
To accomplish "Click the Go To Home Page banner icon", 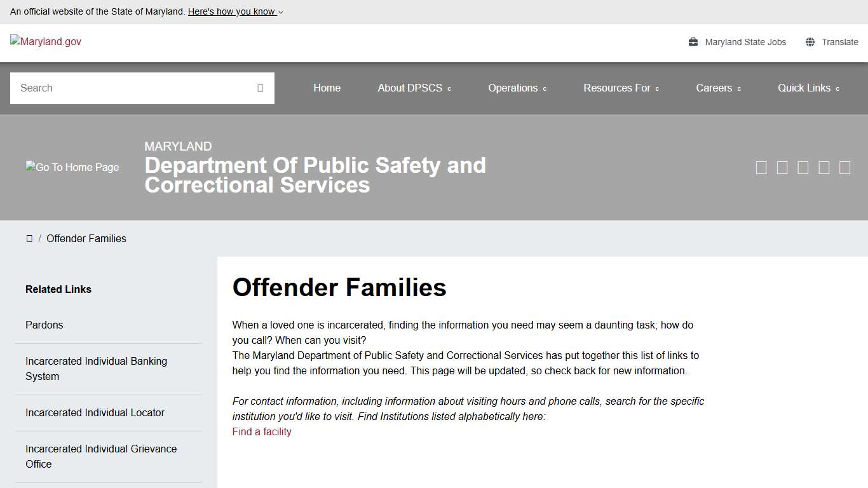I will [x=72, y=167].
